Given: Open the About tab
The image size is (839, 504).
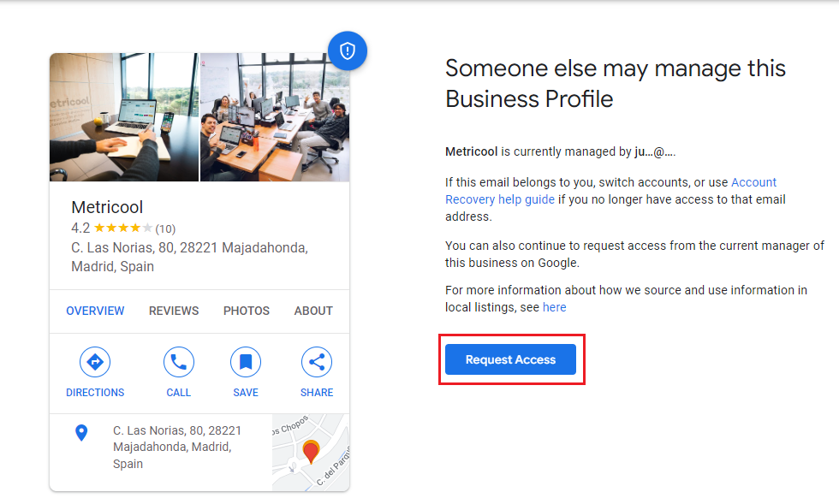Looking at the screenshot, I should pyautogui.click(x=313, y=311).
